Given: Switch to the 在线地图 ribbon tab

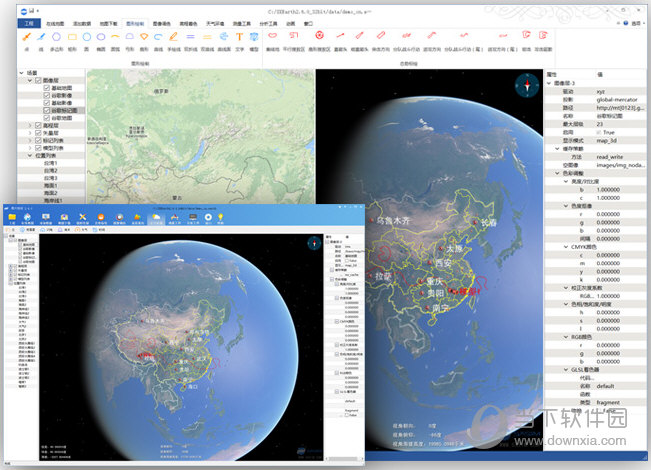Looking at the screenshot, I should click(x=58, y=21).
